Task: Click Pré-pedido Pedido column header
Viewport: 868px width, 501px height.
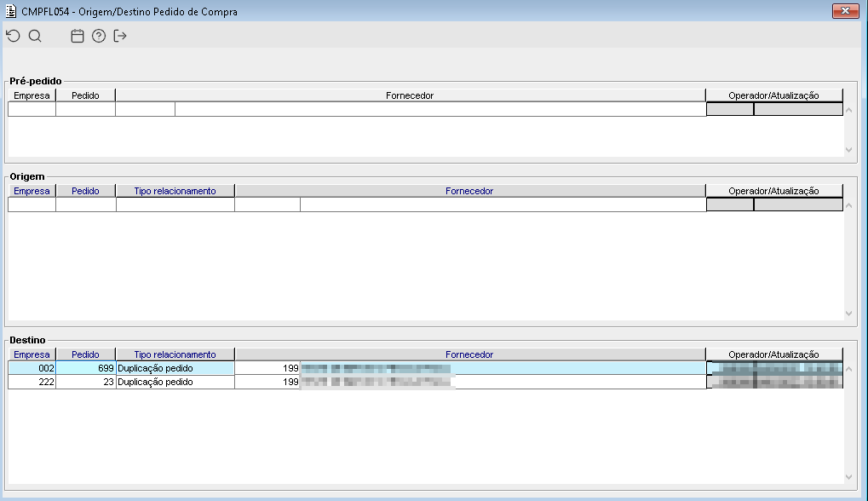Action: point(85,95)
